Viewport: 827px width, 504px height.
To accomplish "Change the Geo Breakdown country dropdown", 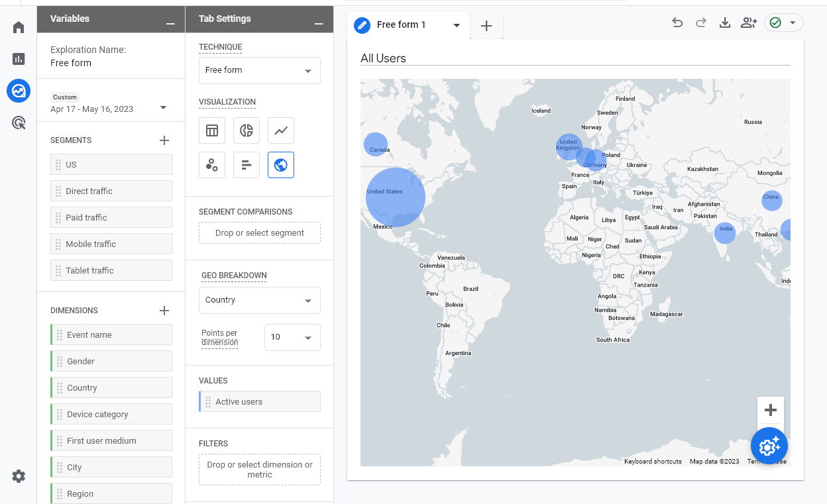I will (x=259, y=300).
